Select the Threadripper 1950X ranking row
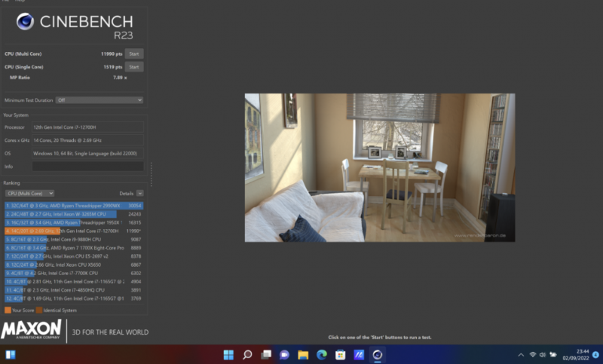Image resolution: width=603 pixels, height=364 pixels. pyautogui.click(x=74, y=222)
